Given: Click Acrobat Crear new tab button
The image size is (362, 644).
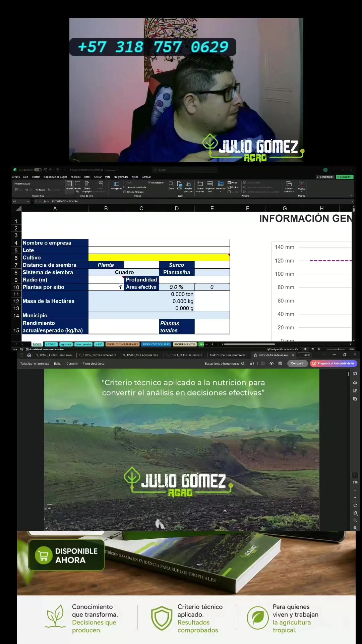Looking at the screenshot, I should 304,355.
